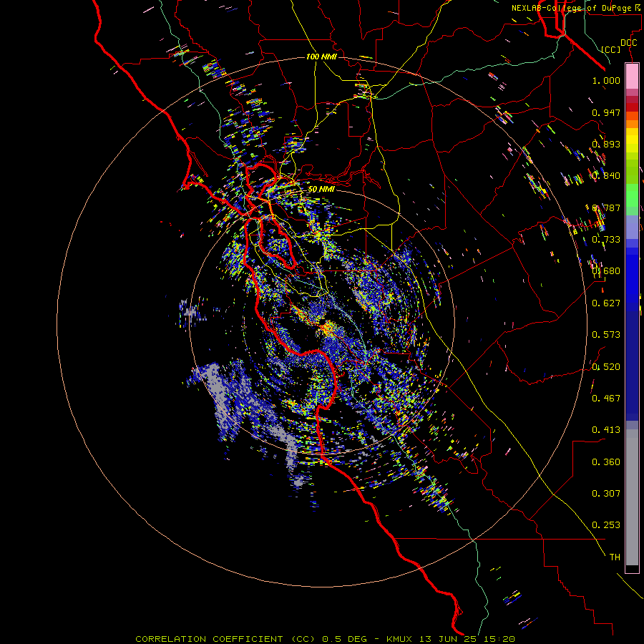Viewport: 644px width, 644px height.
Task: Click the '0.5 DEG' elevation angle in the caption
Action: click(345, 639)
